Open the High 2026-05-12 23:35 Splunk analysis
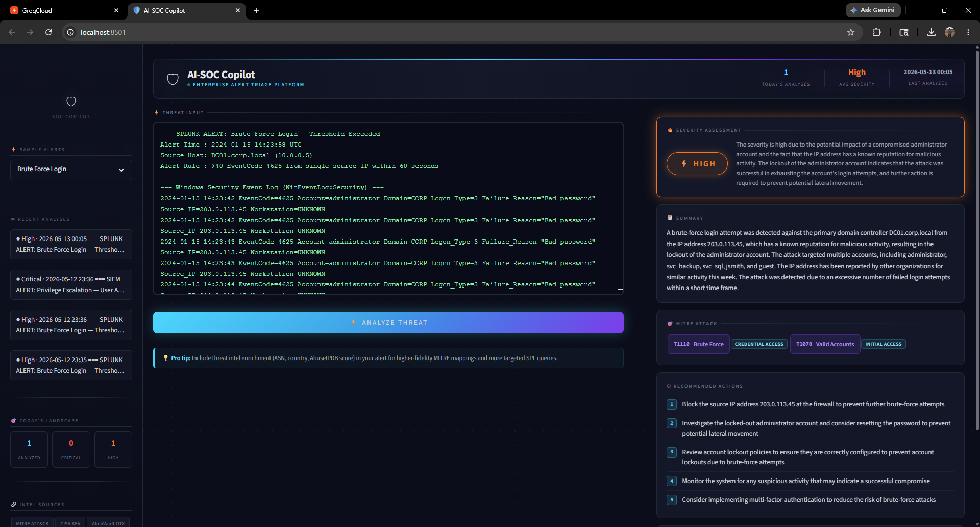The width and height of the screenshot is (980, 527). pos(71,366)
